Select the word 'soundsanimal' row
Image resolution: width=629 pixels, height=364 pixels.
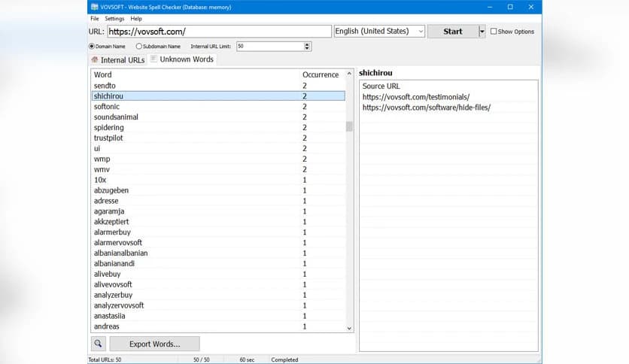[218, 117]
